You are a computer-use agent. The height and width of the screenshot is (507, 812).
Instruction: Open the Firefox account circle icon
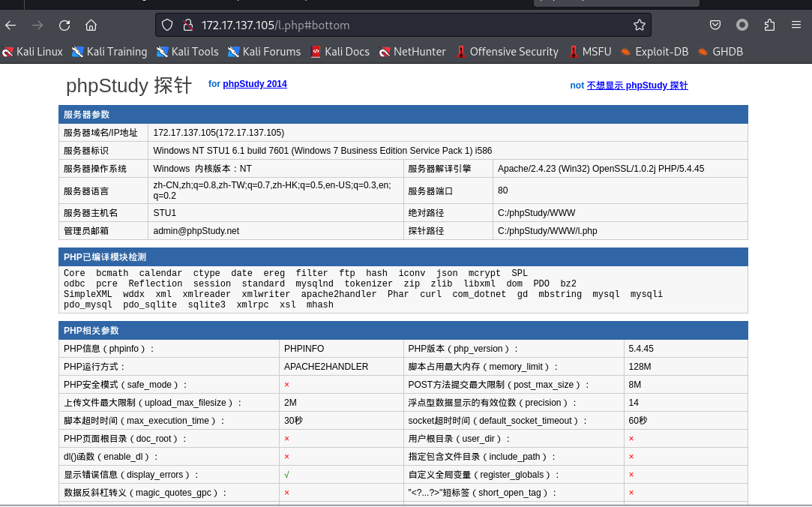point(742,25)
